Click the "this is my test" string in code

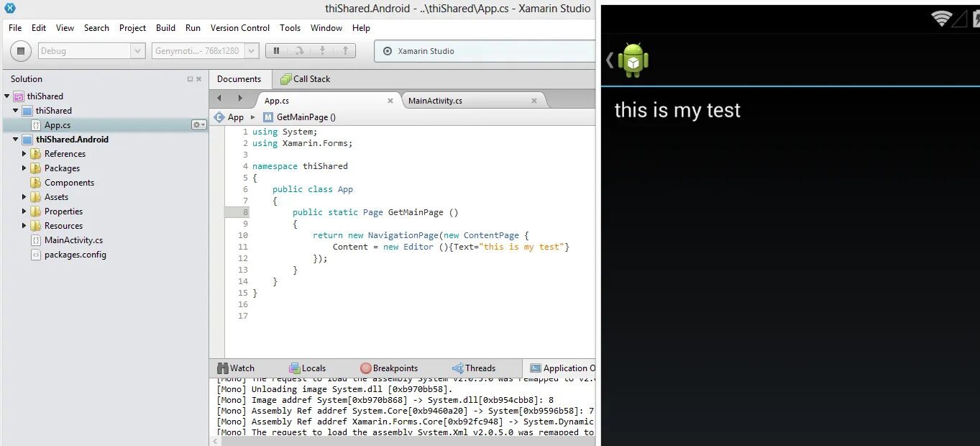[x=522, y=247]
